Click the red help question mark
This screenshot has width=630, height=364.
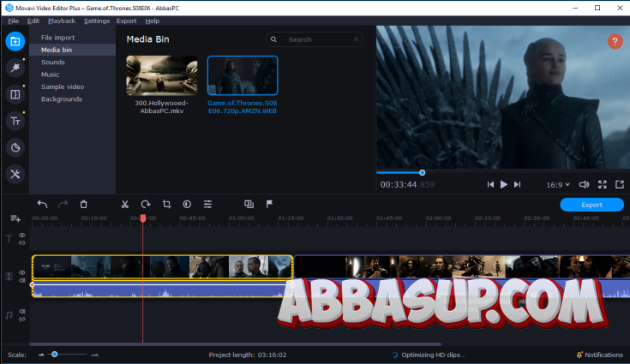click(615, 41)
